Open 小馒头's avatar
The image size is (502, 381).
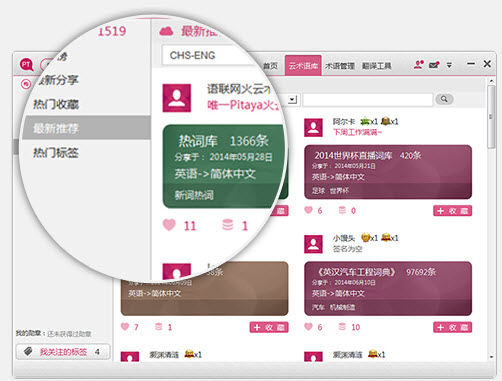pyautogui.click(x=313, y=244)
